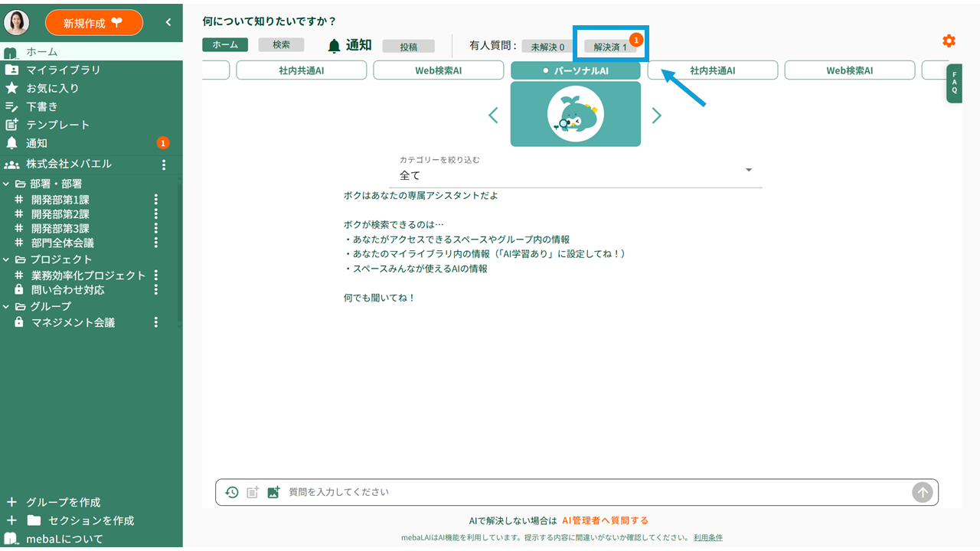Click the template insert icon in input bar

[x=253, y=493]
